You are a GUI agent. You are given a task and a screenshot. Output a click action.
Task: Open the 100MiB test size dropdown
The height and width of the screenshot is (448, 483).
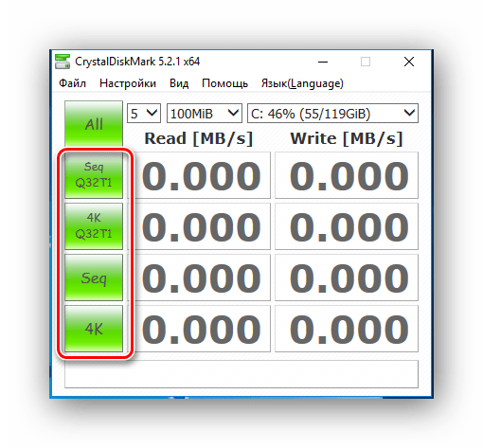(205, 113)
